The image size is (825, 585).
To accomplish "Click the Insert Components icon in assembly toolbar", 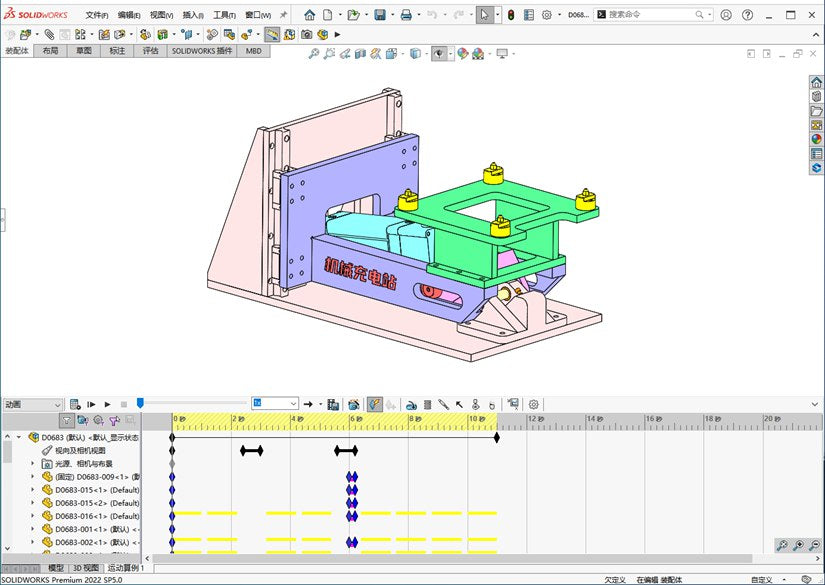I will (25, 35).
